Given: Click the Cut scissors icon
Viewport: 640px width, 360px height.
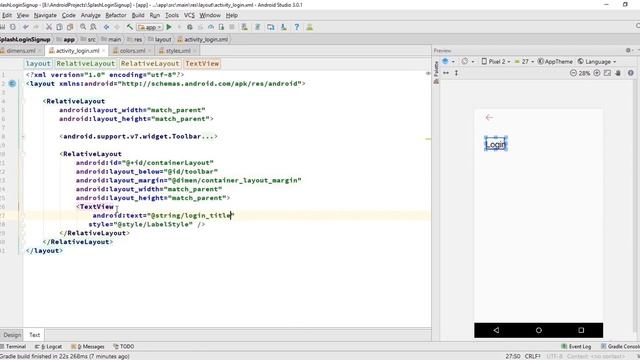Looking at the screenshot, I should tap(49, 27).
